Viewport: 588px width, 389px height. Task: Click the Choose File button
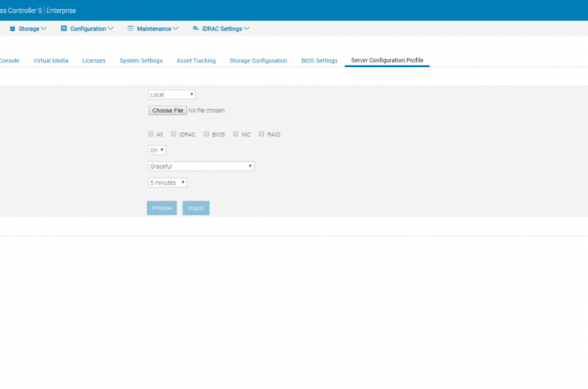click(x=167, y=110)
